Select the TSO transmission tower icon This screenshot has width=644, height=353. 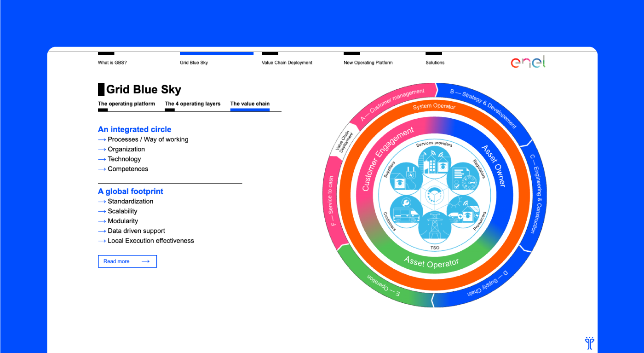pos(435,227)
